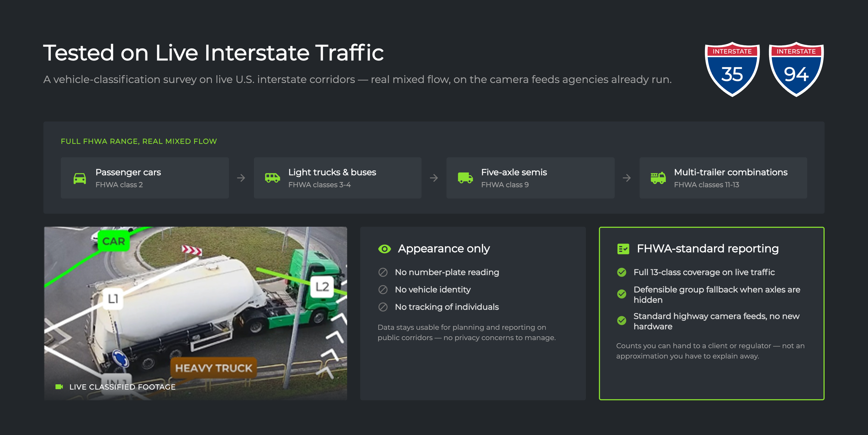Click the LIVE CLASSIFIED FOOTAGE caption
Screen dimensions: 868x435
(x=122, y=387)
